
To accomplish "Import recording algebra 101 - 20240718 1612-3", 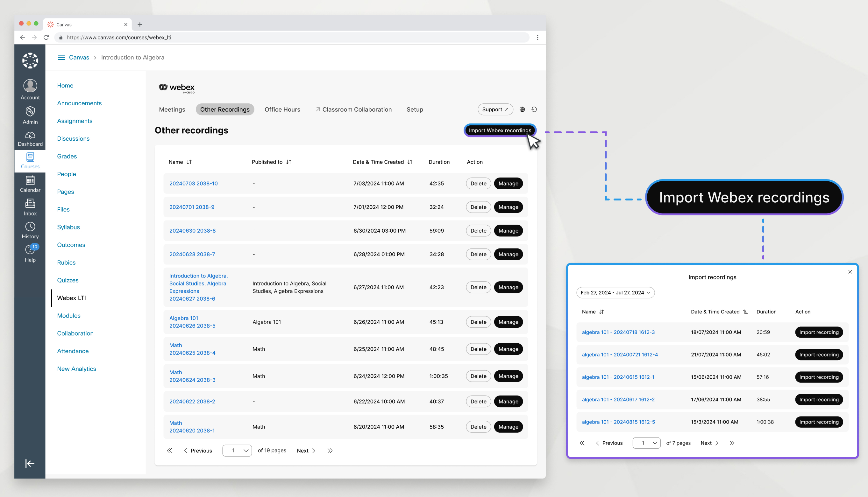I will [819, 332].
